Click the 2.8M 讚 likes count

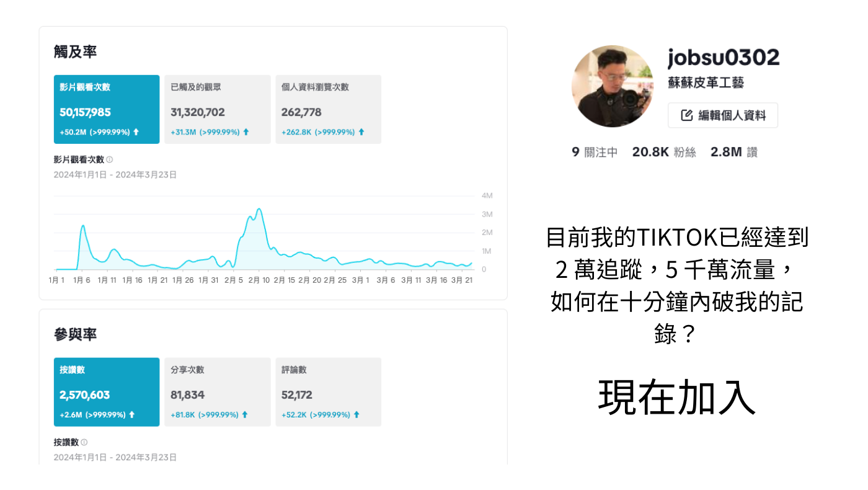(734, 153)
